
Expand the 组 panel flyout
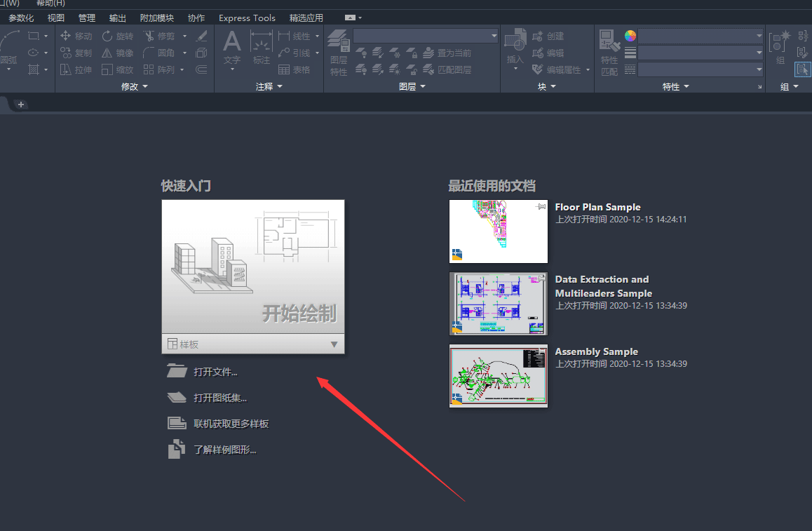tap(790, 86)
